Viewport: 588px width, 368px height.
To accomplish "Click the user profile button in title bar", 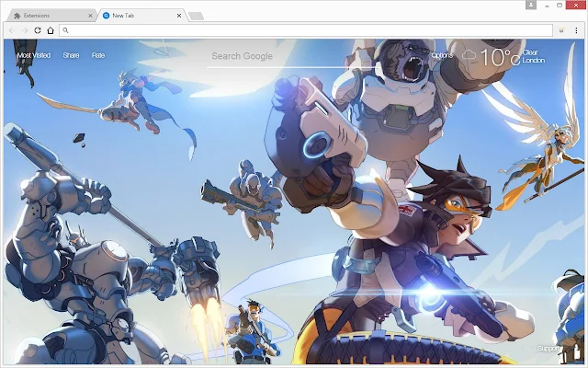I will point(531,5).
